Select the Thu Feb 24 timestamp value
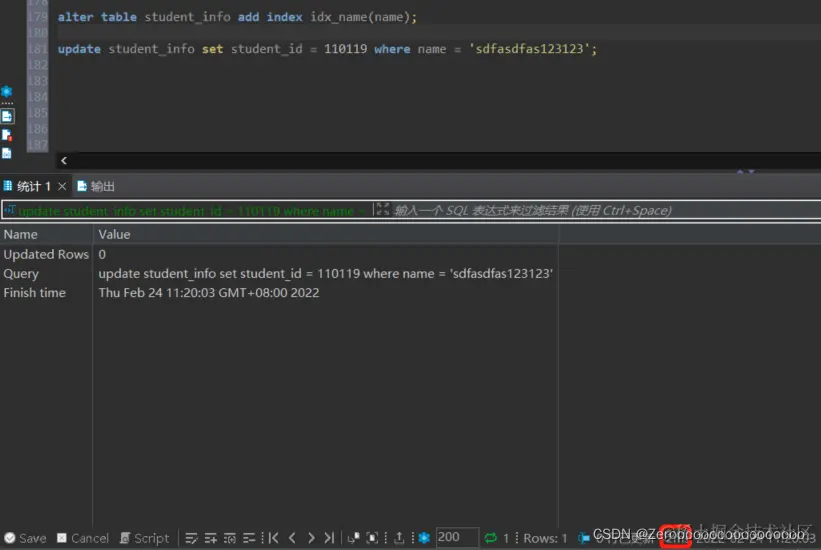The height and width of the screenshot is (550, 821). [208, 292]
